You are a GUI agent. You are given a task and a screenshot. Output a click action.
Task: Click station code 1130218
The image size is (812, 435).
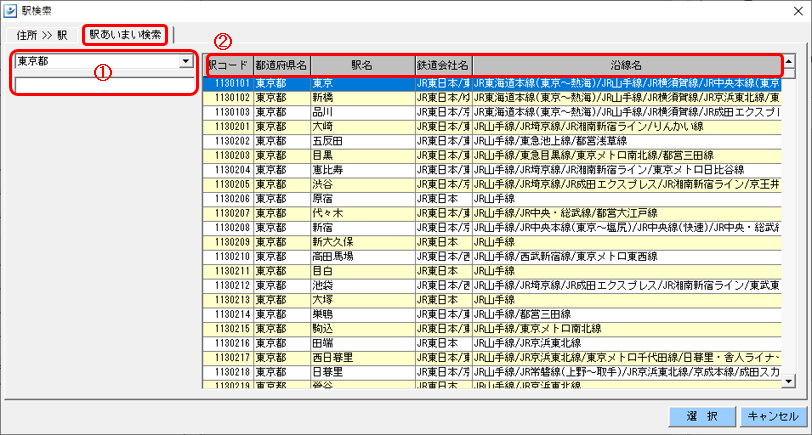(x=233, y=372)
